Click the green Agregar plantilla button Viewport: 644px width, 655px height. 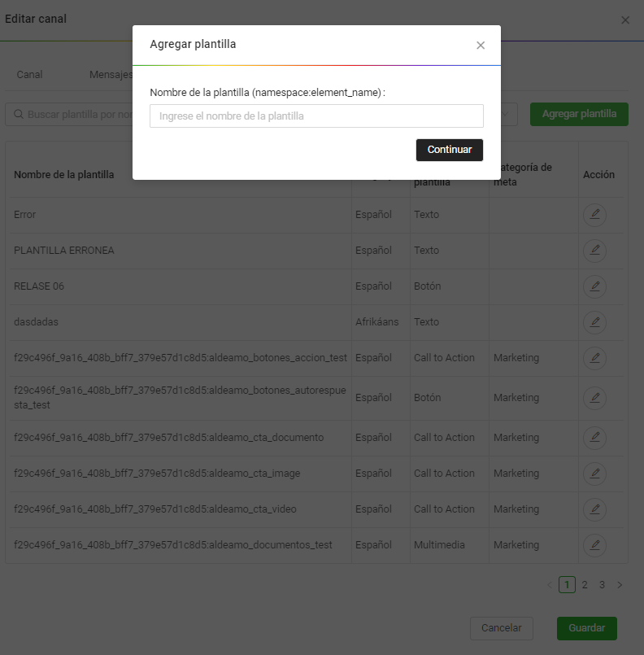579,114
